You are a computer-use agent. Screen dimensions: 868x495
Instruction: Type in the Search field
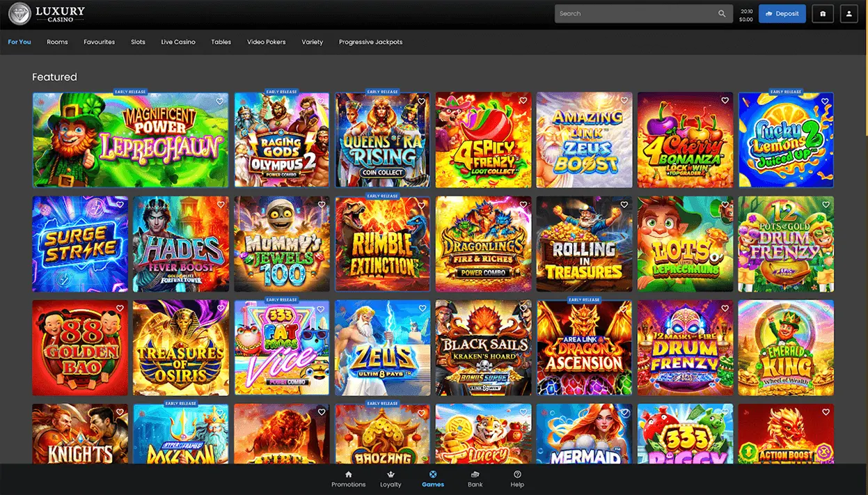(x=633, y=14)
